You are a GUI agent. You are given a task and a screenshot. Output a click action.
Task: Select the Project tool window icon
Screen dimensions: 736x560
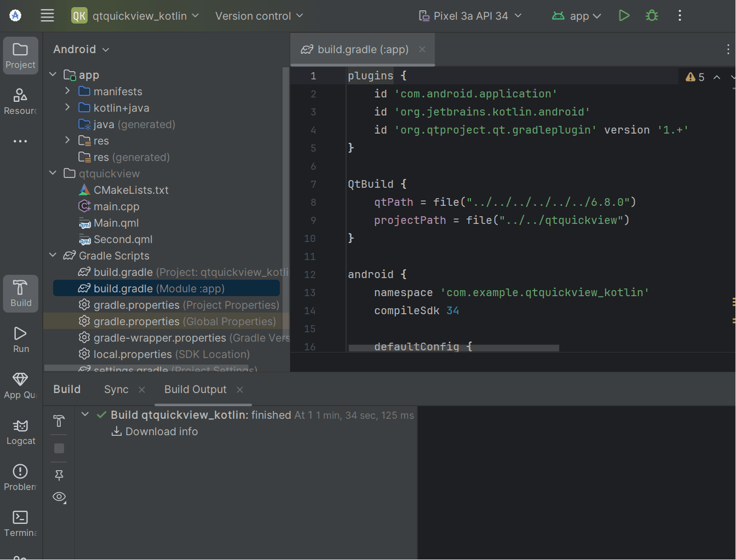pos(20,55)
